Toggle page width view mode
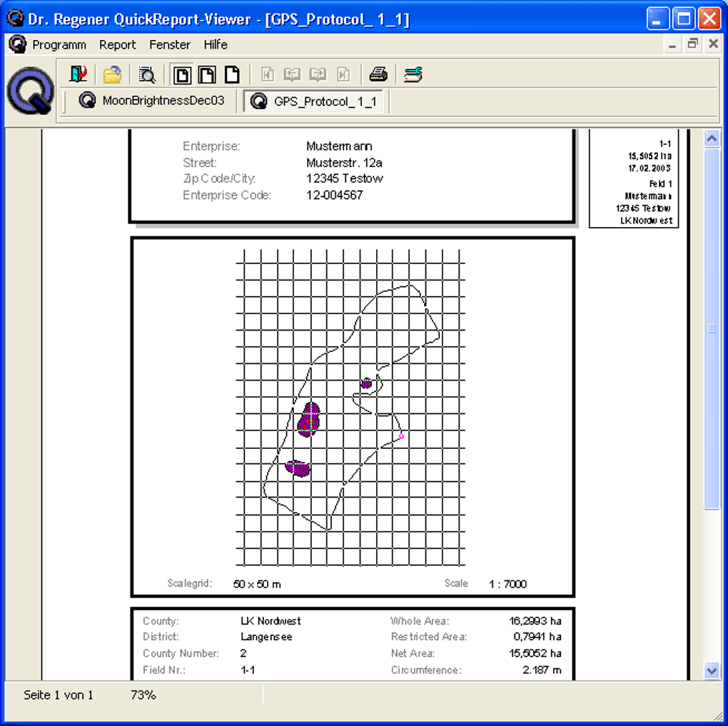Image resolution: width=728 pixels, height=726 pixels. tap(206, 74)
